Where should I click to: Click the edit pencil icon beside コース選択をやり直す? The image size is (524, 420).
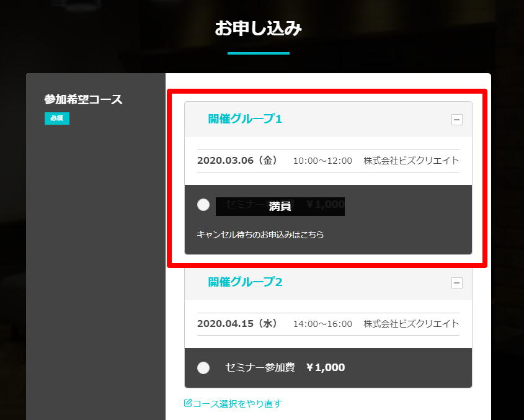tap(188, 403)
